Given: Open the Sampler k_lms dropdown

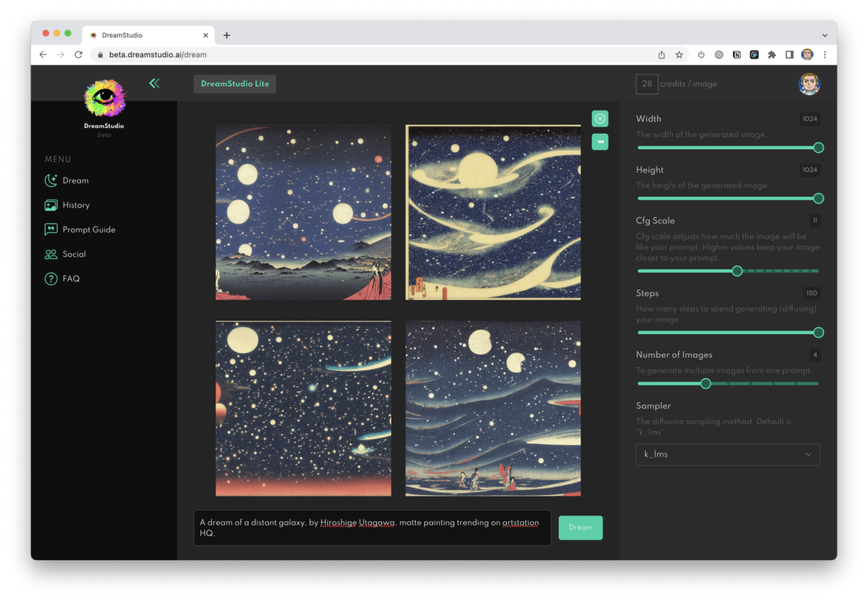Looking at the screenshot, I should [x=728, y=455].
